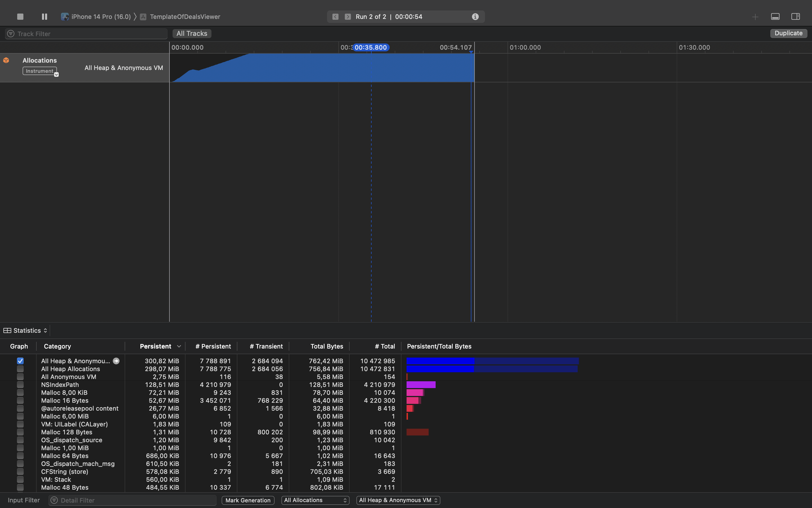Click the blue All Heap Allocations bytes bar
Viewport: 812px width, 508px height.
pos(492,369)
